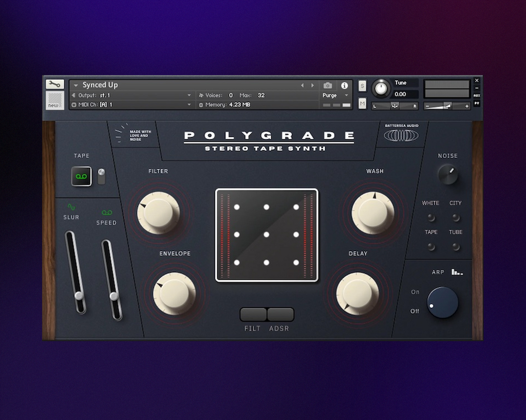This screenshot has height=420, width=526.
Task: Switch to the ADSR tab
Action: [x=280, y=315]
